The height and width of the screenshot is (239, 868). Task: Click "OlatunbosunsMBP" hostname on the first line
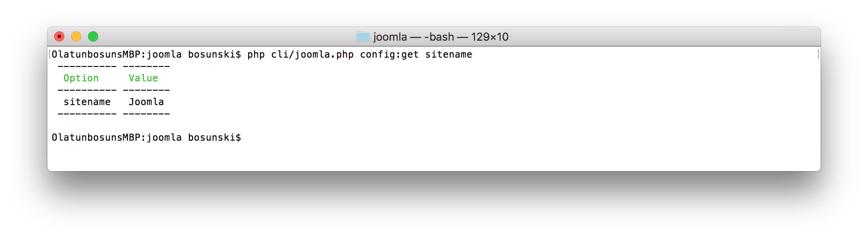tap(96, 55)
